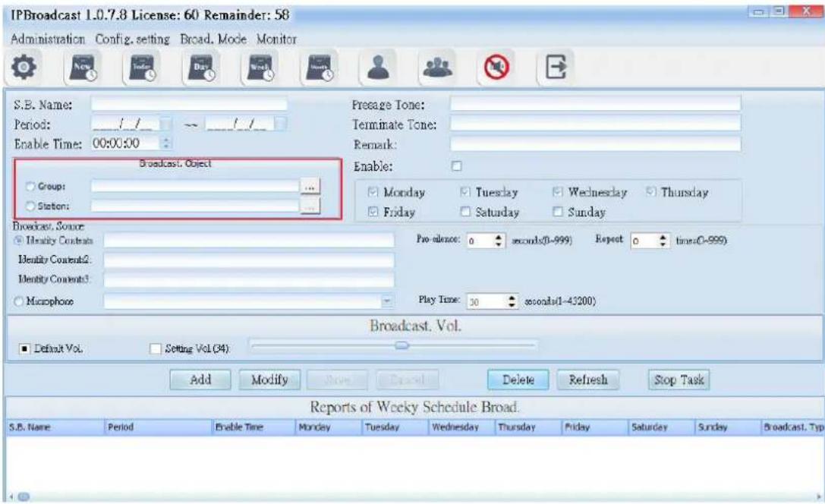825x504 pixels.
Task: Open the Config. setting menu
Action: pos(133,39)
